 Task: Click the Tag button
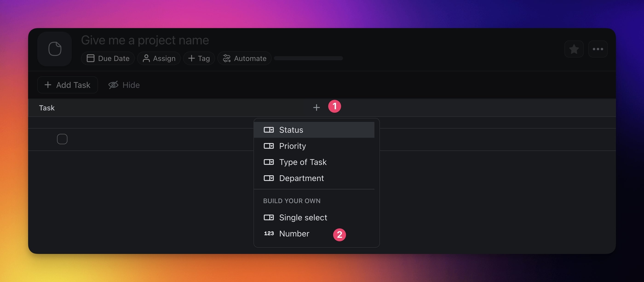[x=199, y=58]
